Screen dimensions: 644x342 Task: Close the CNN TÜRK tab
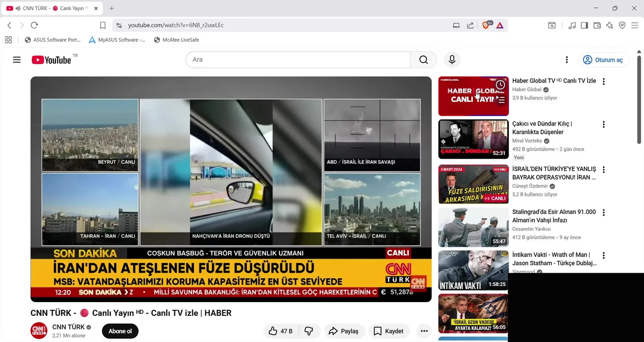tap(96, 8)
